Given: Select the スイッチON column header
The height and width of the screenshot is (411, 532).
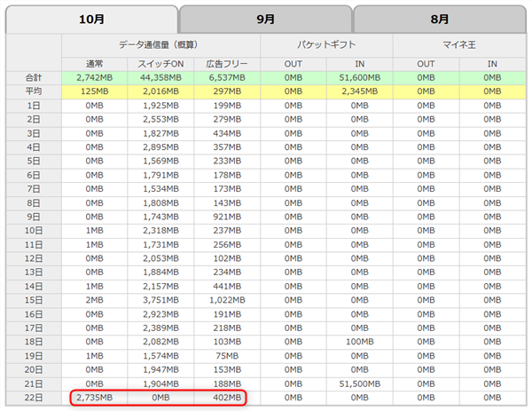Looking at the screenshot, I should 160,63.
